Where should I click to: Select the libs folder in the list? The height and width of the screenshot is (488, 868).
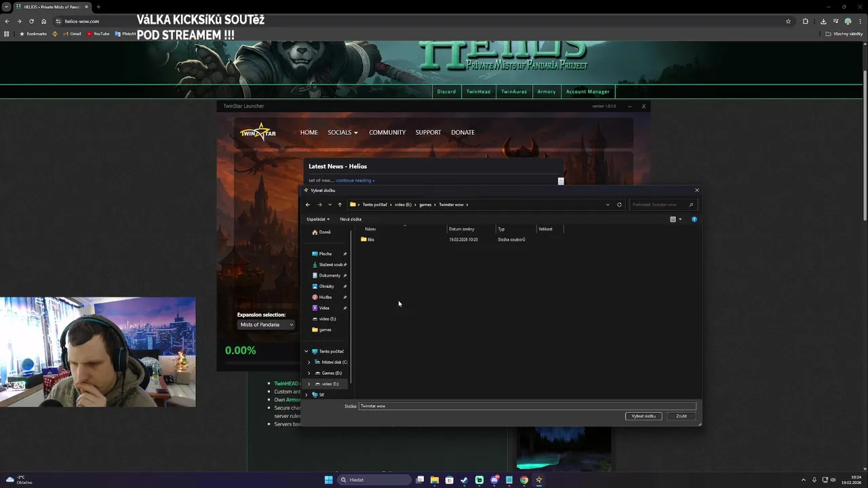point(368,239)
